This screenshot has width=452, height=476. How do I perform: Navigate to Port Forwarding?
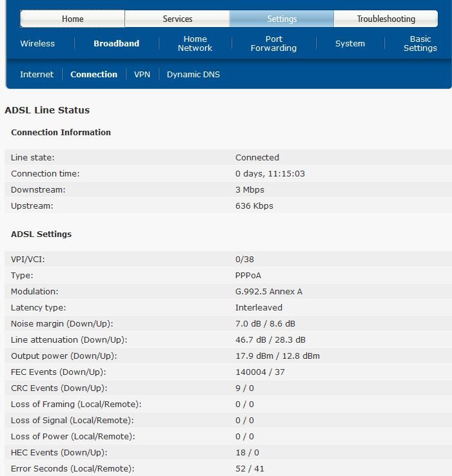(x=273, y=44)
